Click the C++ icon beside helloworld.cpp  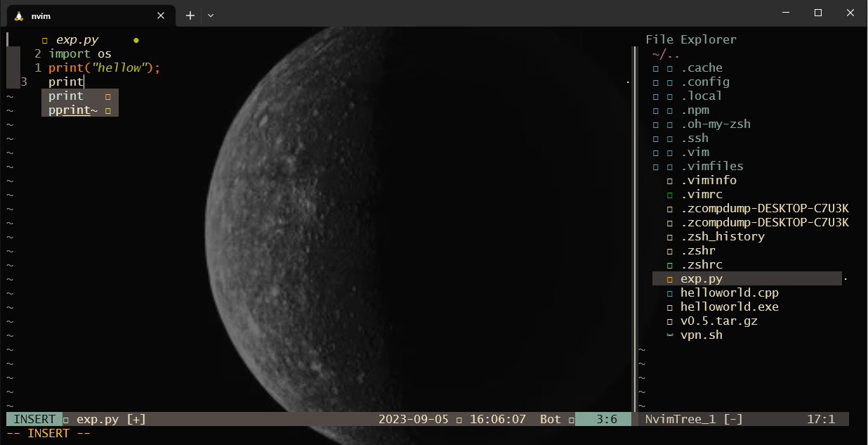[x=669, y=292]
